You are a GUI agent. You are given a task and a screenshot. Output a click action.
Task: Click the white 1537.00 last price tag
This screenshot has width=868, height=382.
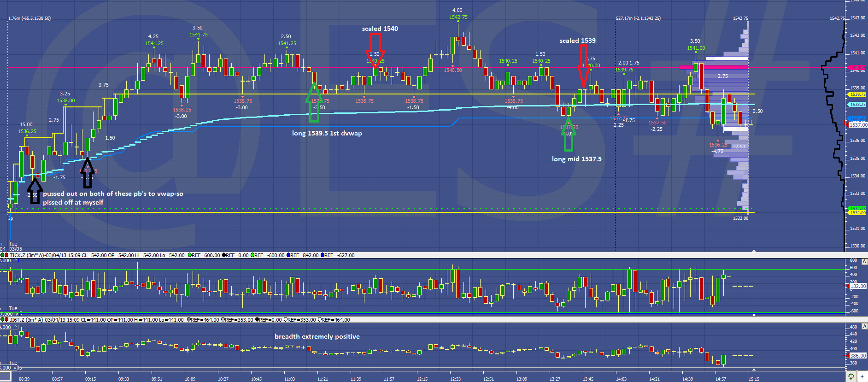pos(858,125)
